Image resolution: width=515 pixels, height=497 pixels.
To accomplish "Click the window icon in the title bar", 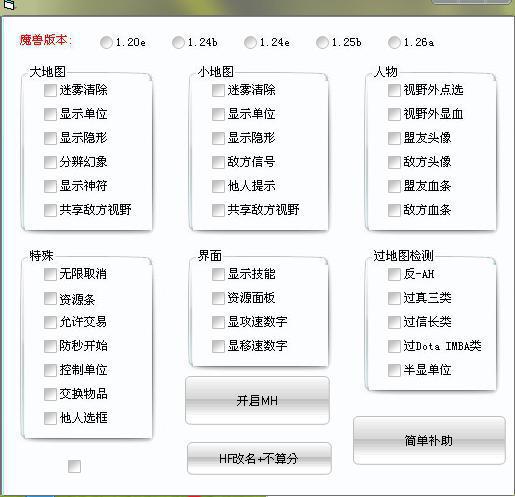I will [10, 5].
